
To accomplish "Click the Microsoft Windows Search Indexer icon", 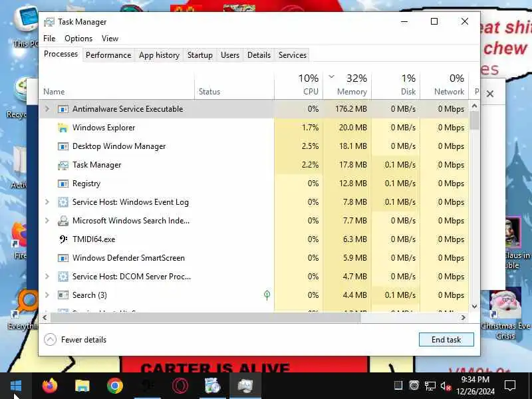I will coord(63,221).
